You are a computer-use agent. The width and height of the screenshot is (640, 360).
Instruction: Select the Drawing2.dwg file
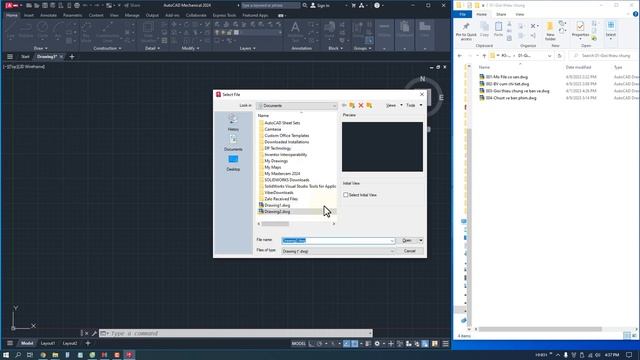coord(277,211)
